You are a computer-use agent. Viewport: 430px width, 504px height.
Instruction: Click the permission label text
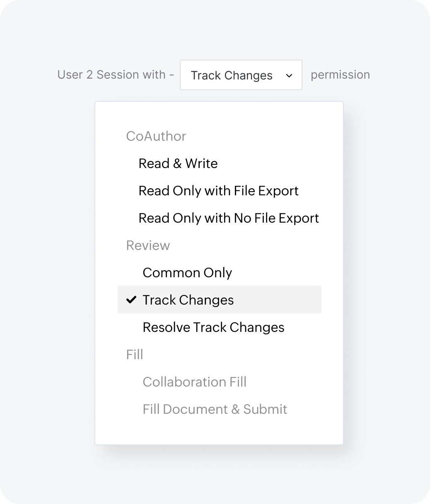click(x=340, y=75)
